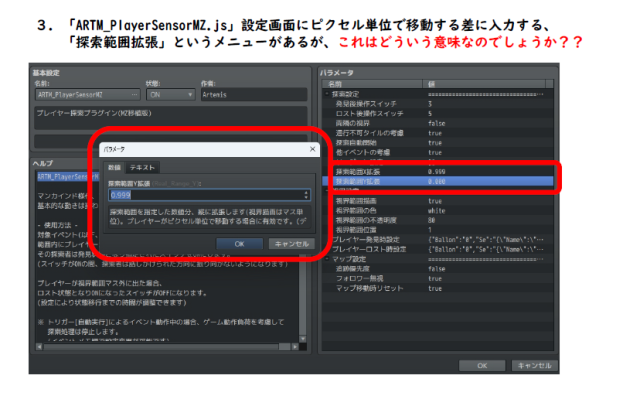Viewport: 640px width, 406px height.
Task: Select the 両隣の視界 parameter row
Action: coord(438,123)
